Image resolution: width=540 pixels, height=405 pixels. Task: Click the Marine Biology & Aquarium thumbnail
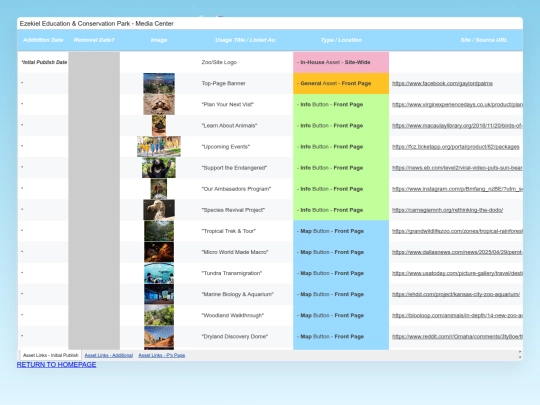pyautogui.click(x=159, y=294)
